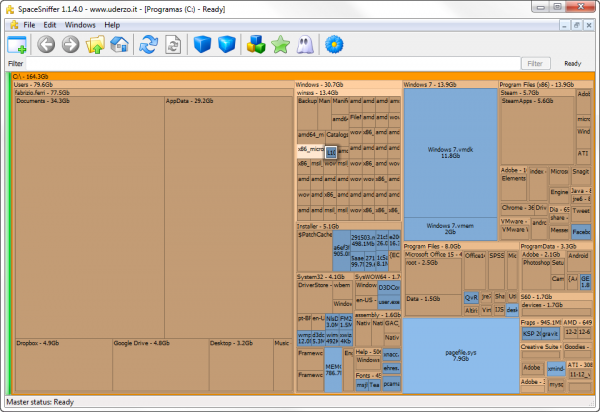Click the three colored cubes icon
600x412 pixels.
[x=256, y=44]
